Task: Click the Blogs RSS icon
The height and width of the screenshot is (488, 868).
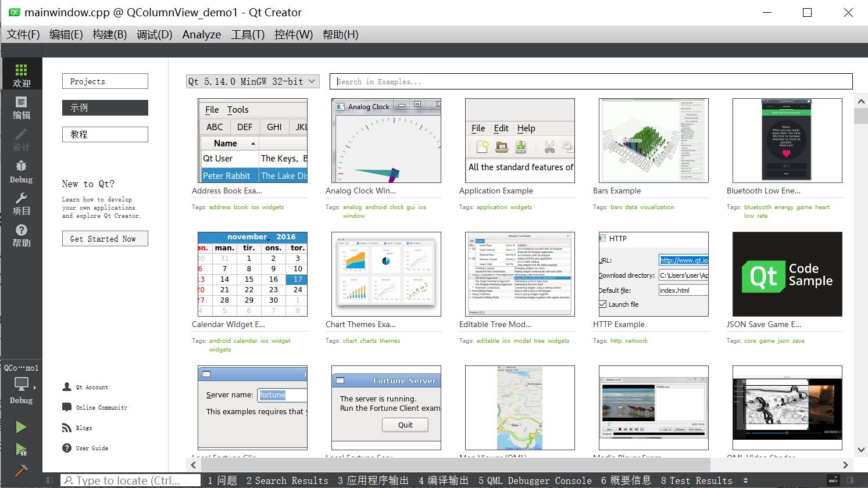Action: 66,428
